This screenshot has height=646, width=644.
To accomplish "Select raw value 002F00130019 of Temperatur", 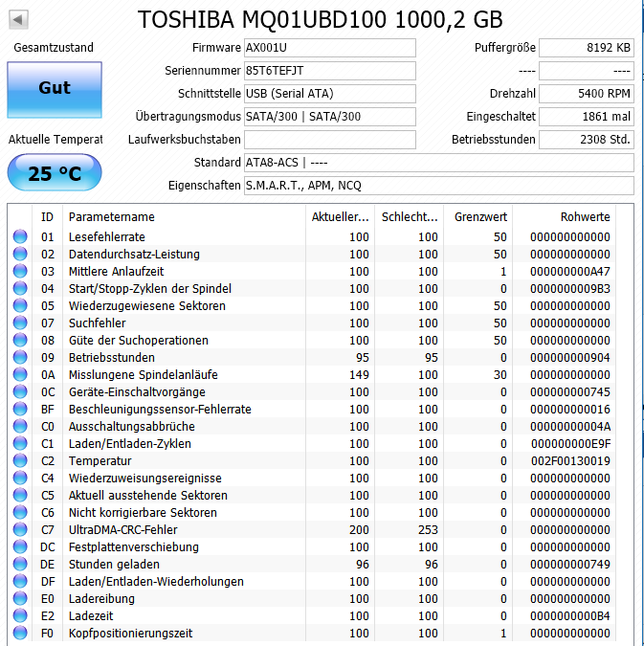I will (570, 461).
